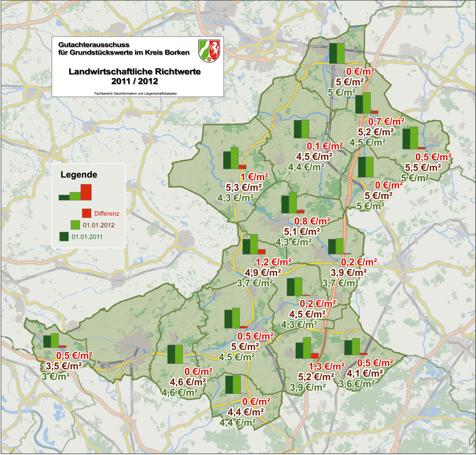The width and height of the screenshot is (476, 455).
Task: Click the bar chart above the 4,1 €/m² label
Action: [356, 346]
